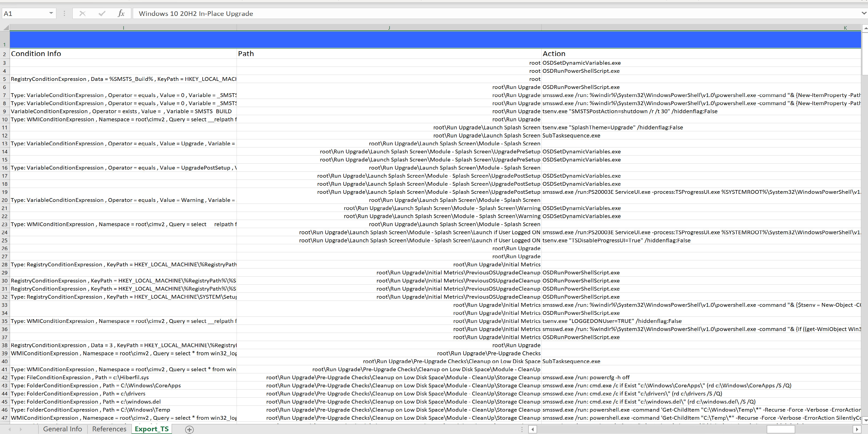This screenshot has height=434, width=868.
Task: Open the Insert Function fx button
Action: pyautogui.click(x=121, y=13)
